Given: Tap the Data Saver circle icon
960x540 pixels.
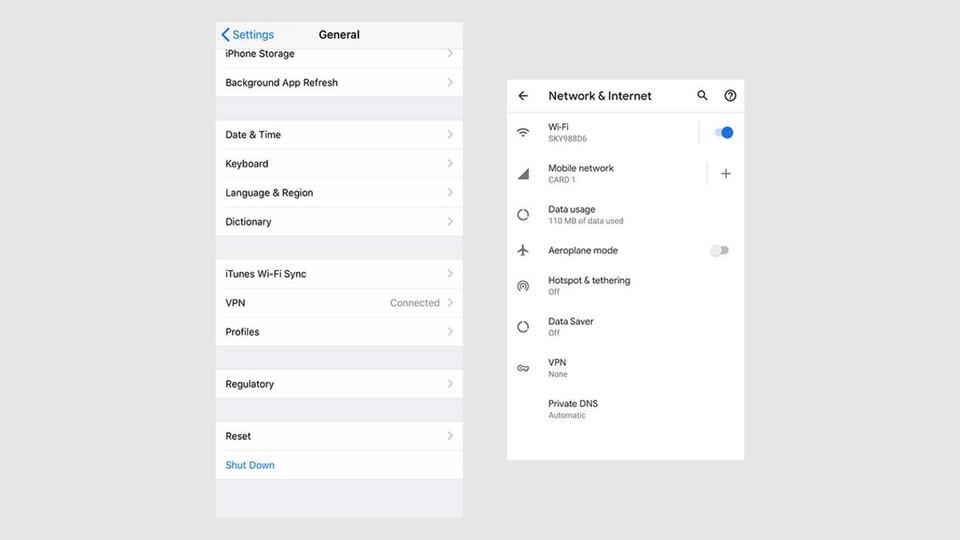Looking at the screenshot, I should (523, 327).
